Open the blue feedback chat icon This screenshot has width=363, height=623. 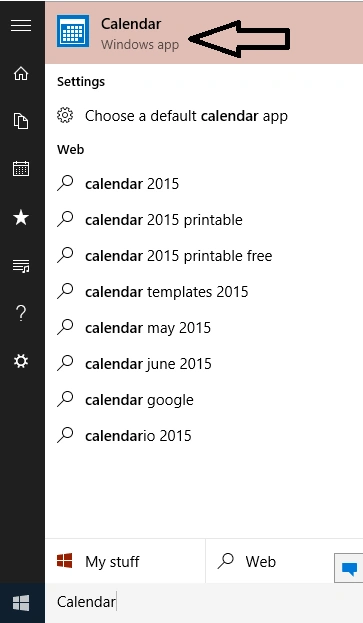349,568
